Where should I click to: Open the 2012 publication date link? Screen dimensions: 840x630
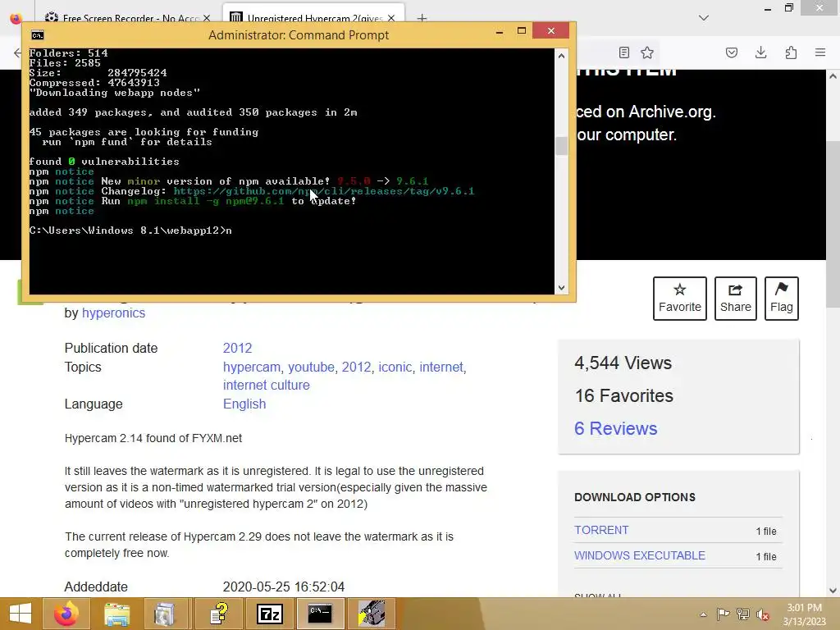tap(237, 348)
